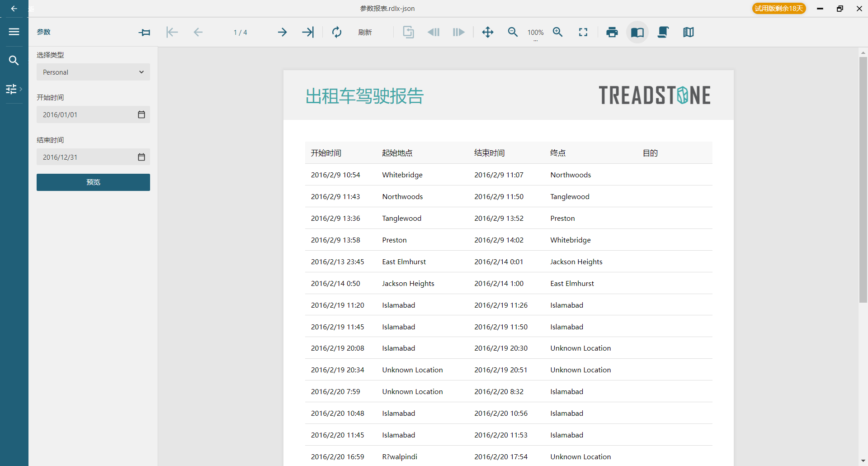Enable galley view mode
The height and width of the screenshot is (466, 868).
click(x=688, y=32)
